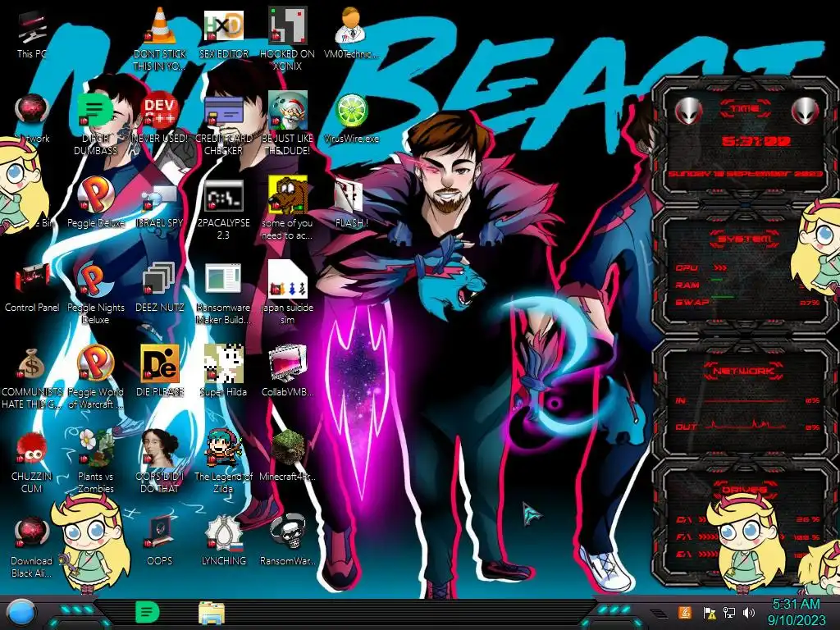Screen dimensions: 840x630
Task: Click the orange Java tray icon
Action: point(685,612)
